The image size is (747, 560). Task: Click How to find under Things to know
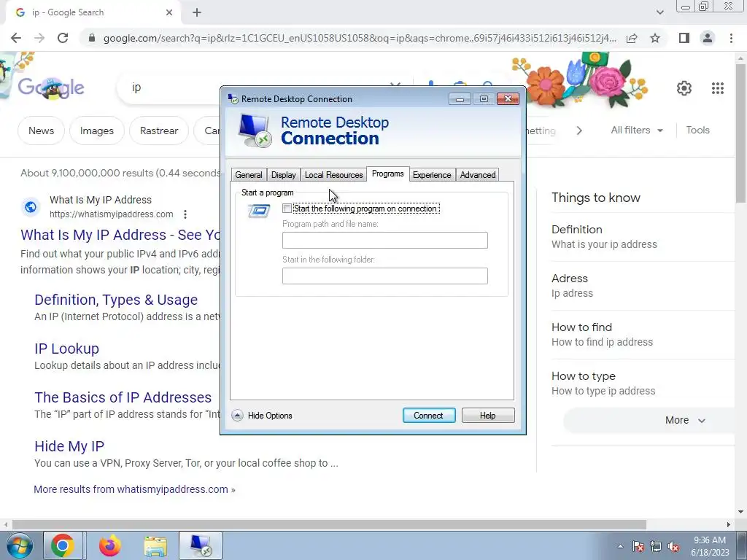581,327
